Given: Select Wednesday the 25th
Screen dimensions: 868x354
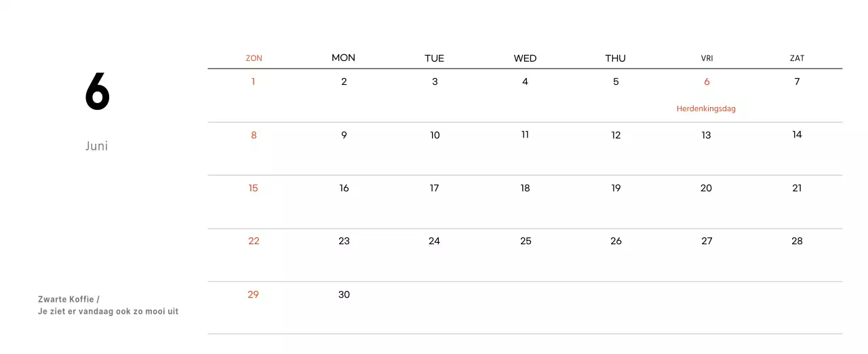Looking at the screenshot, I should click(x=526, y=241).
